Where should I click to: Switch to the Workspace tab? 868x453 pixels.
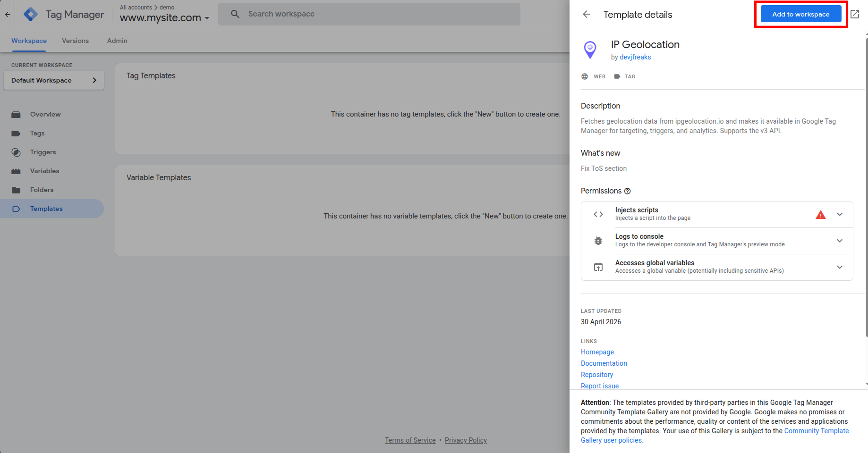click(x=29, y=41)
